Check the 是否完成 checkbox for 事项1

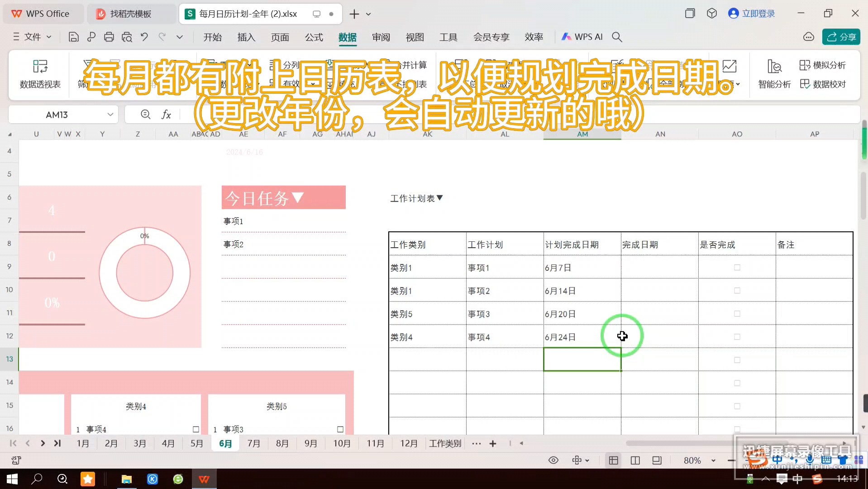737,267
